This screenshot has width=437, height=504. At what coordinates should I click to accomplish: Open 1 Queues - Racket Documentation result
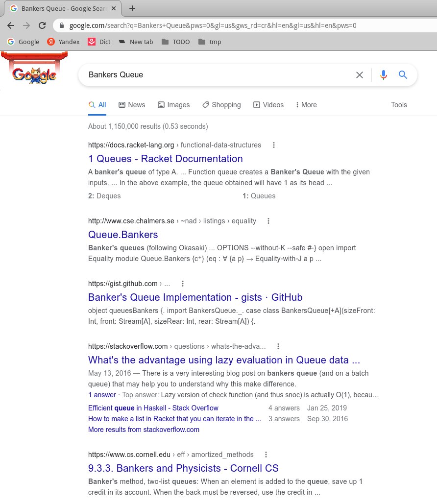[165, 159]
